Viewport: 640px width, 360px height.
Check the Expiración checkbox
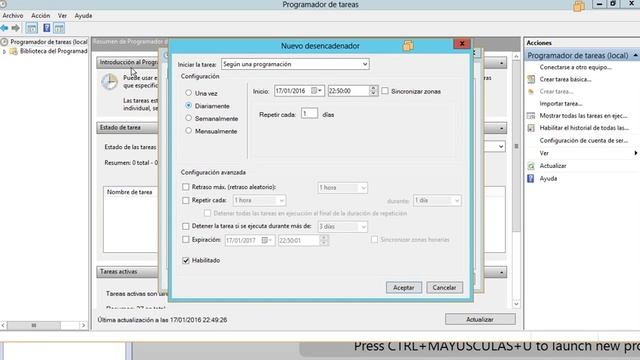coord(186,240)
